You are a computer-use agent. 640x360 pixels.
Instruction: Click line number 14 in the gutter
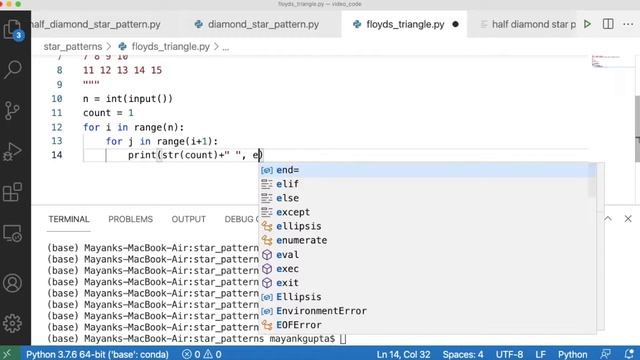point(57,155)
